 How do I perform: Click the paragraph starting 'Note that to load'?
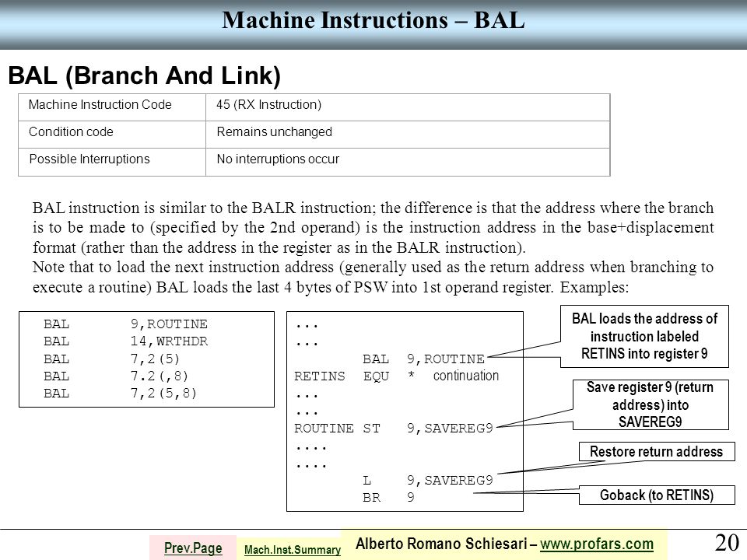(373, 277)
